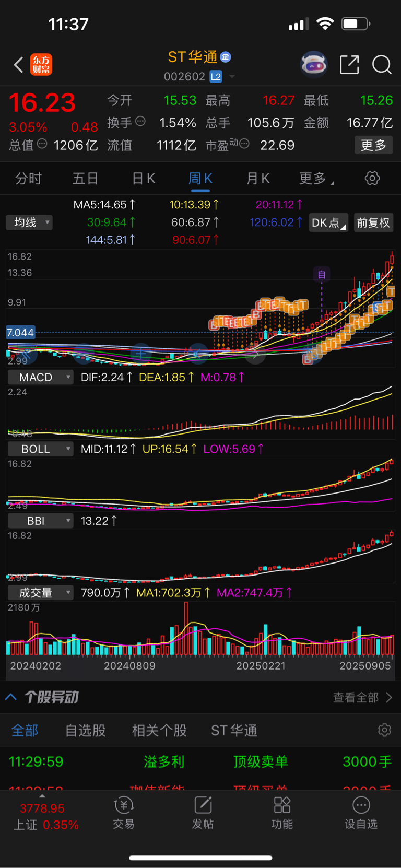Image resolution: width=401 pixels, height=868 pixels.
Task: Tap the current price 16.23
Action: 42,102
